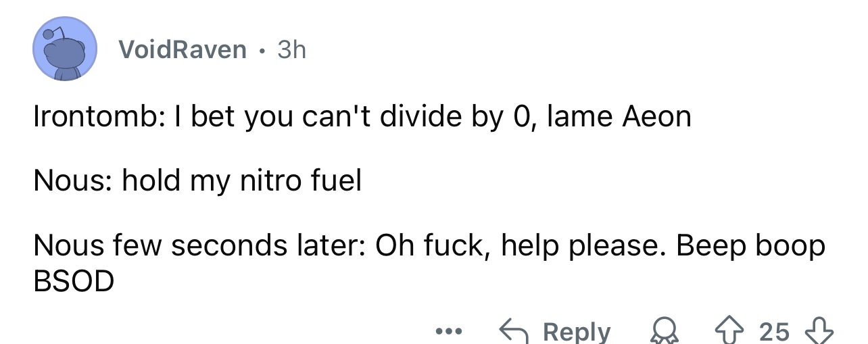The height and width of the screenshot is (344, 868).
Task: Click the 'hold my nitro fuel' line
Action: click(x=197, y=180)
